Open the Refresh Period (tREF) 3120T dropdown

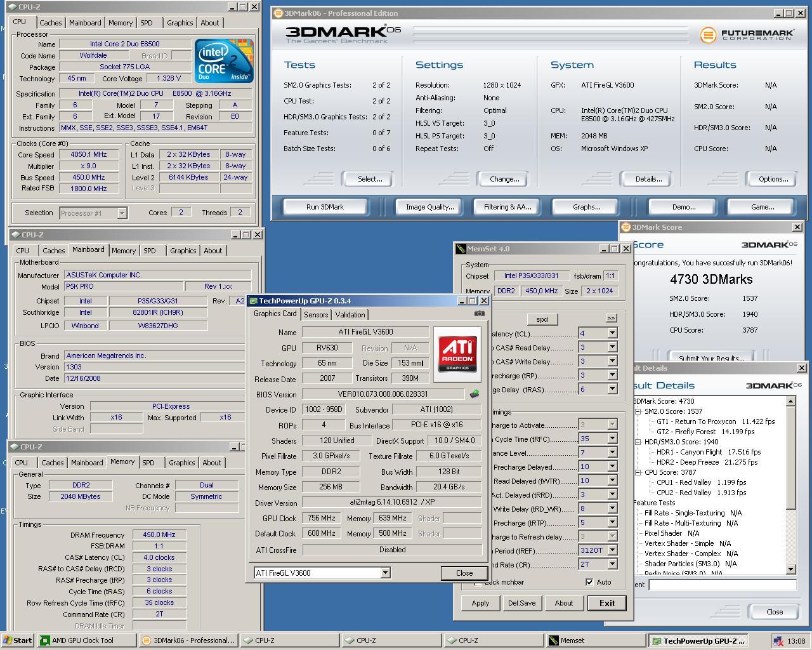[x=612, y=550]
